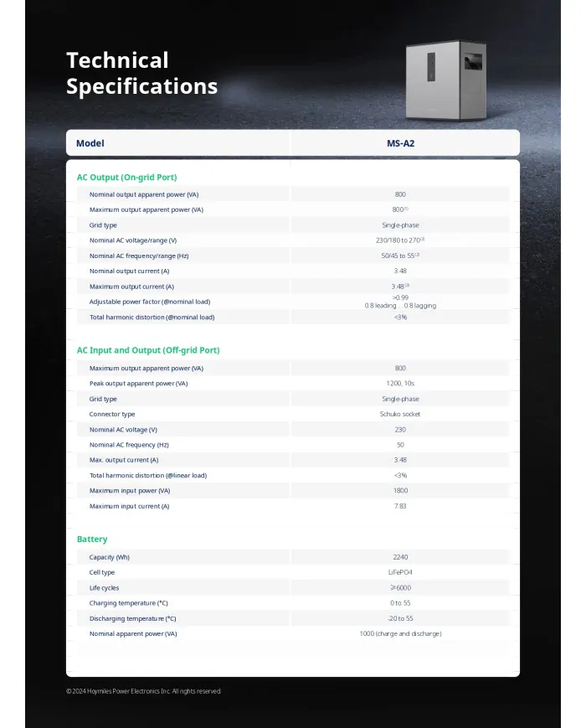
Task: Click the Nominal output apparent power row
Action: point(293,194)
